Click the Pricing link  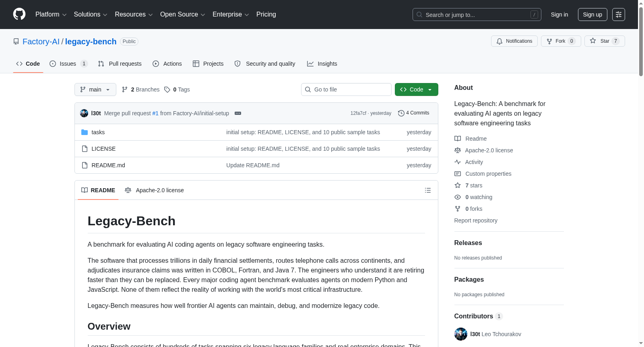266,15
